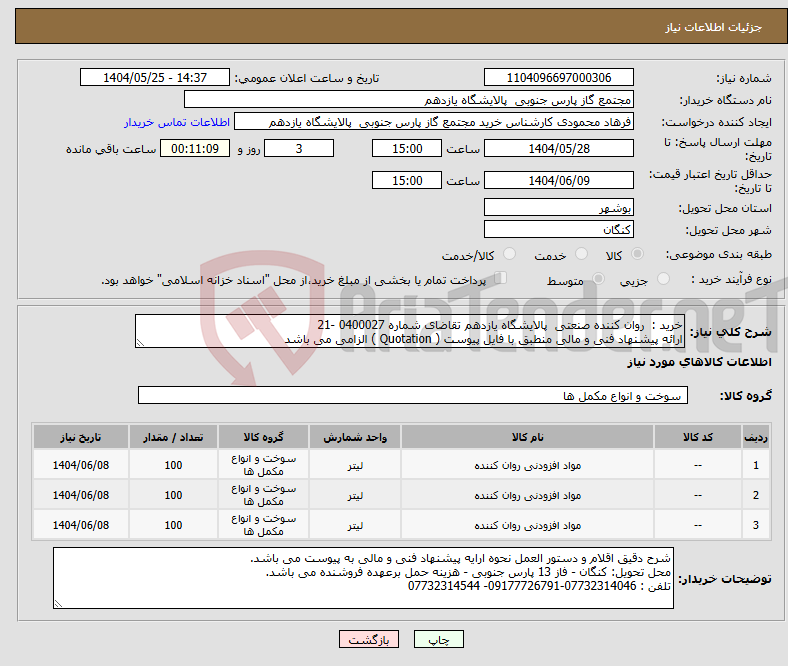Select the کالا radio button

point(637,254)
